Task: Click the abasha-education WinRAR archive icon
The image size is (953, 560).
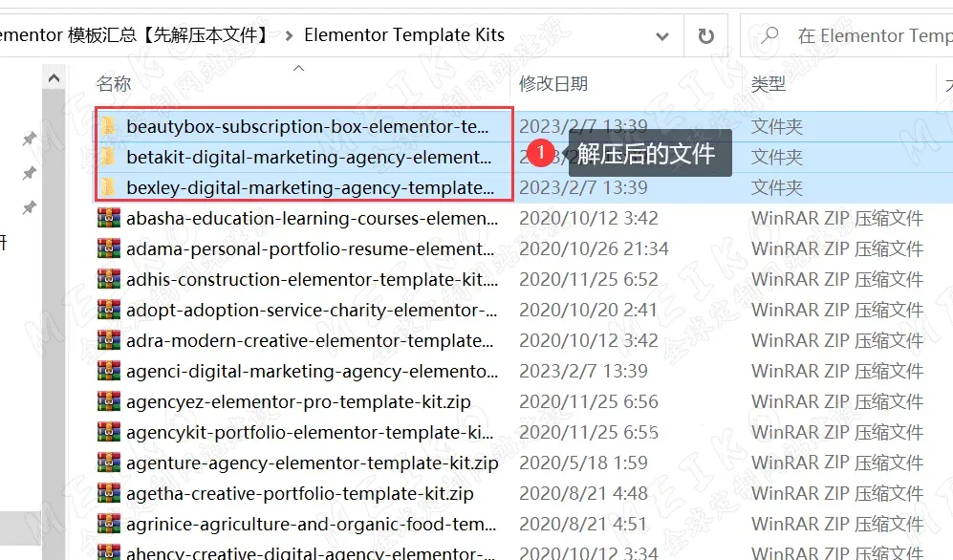Action: pyautogui.click(x=109, y=218)
